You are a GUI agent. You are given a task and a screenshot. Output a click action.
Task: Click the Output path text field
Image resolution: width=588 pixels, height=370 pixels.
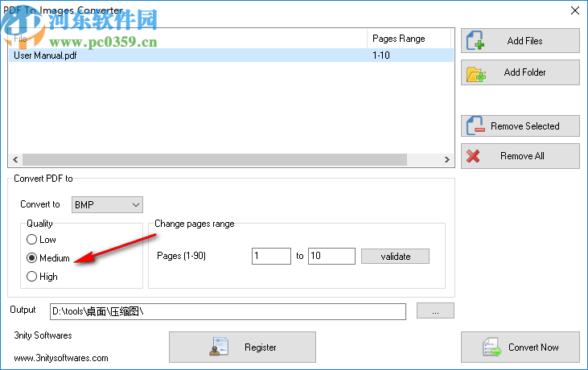(228, 311)
